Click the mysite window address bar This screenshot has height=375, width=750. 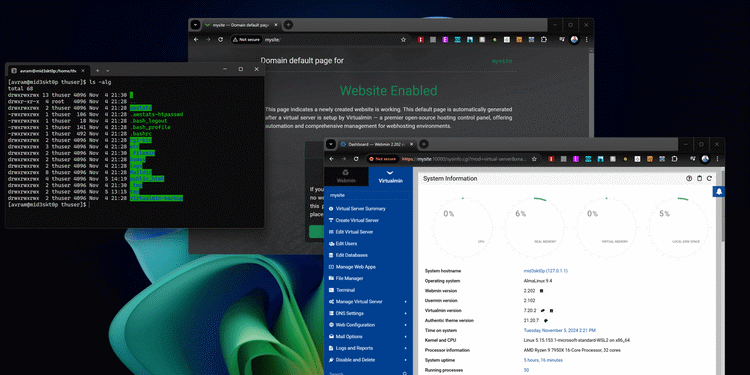click(x=320, y=40)
